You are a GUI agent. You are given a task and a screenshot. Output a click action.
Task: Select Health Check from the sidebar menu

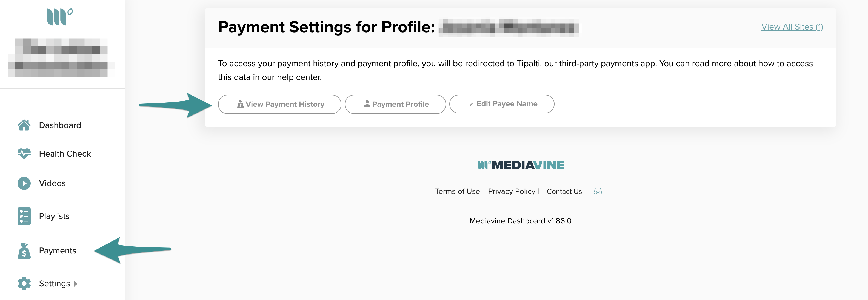tap(65, 154)
